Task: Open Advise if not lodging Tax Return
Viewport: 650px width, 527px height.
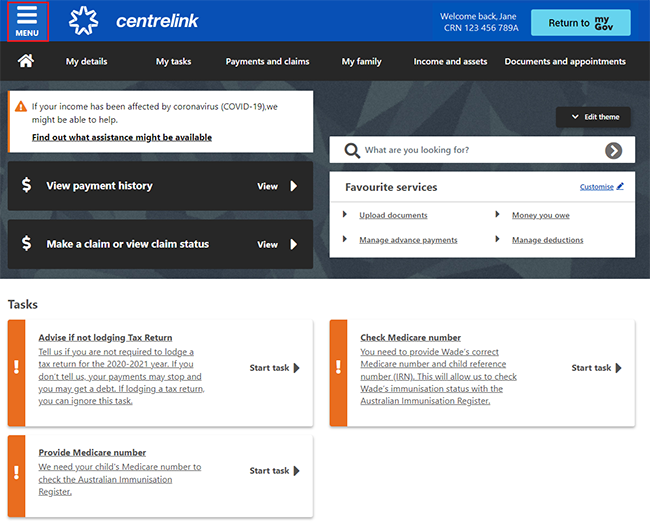Action: coord(105,338)
